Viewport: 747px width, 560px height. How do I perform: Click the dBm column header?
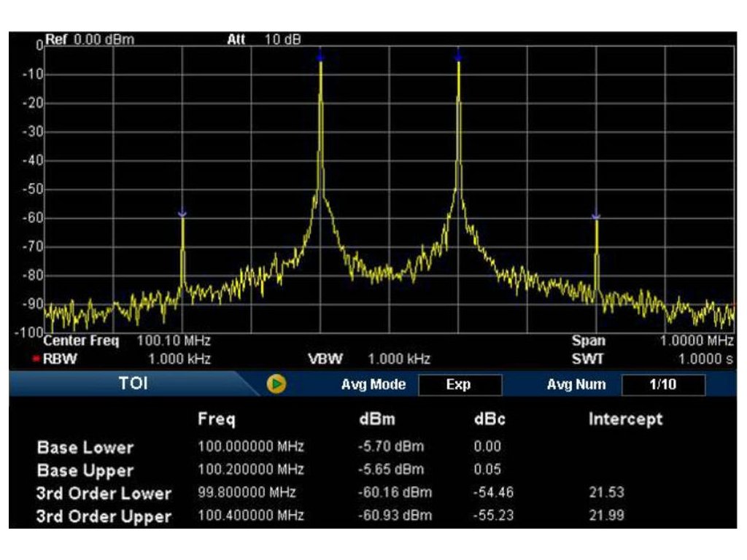click(377, 419)
